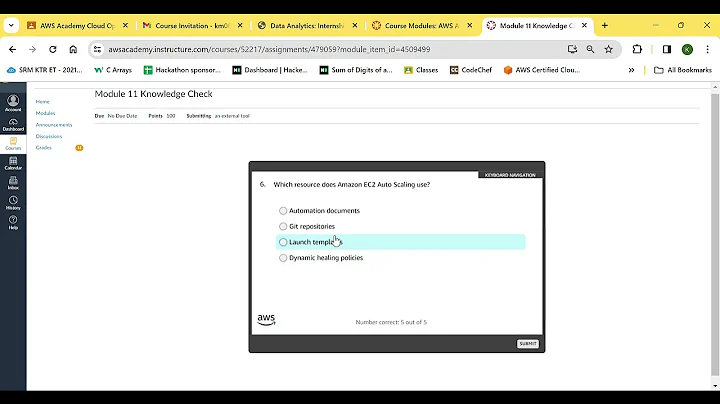Open Dashboard Hacke bookmark

click(270, 70)
